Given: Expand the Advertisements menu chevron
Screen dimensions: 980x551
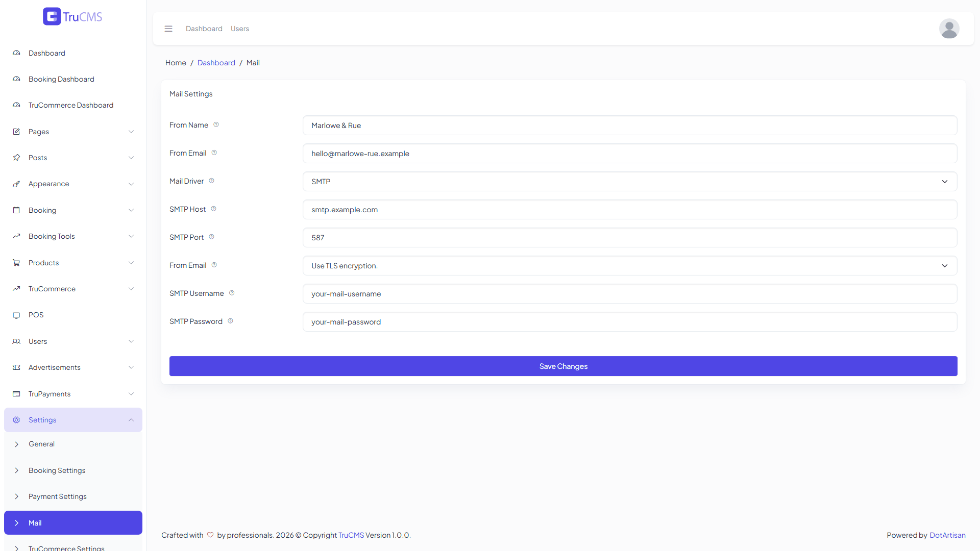Looking at the screenshot, I should point(131,367).
